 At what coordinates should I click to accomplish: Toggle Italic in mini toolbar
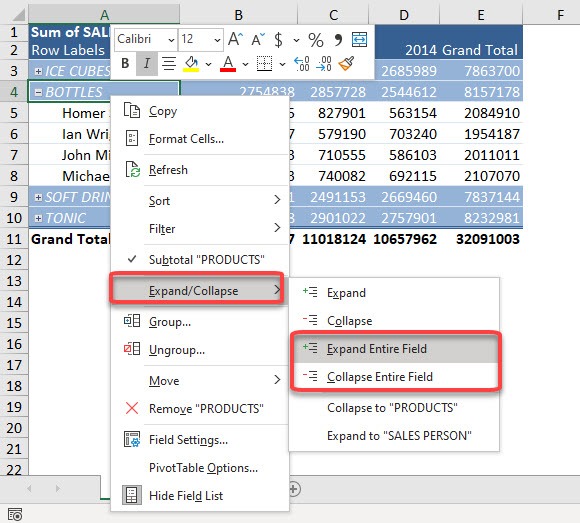pyautogui.click(x=146, y=64)
